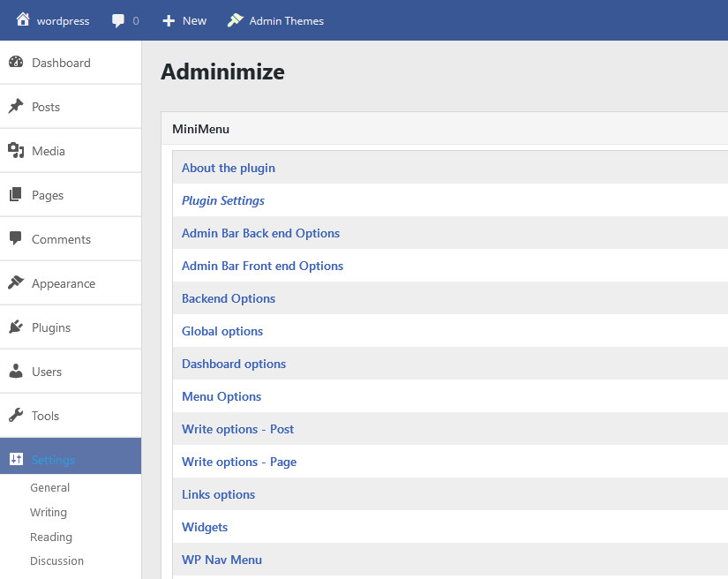The image size is (728, 579).
Task: Click the Plugins plug icon
Action: [x=16, y=327]
